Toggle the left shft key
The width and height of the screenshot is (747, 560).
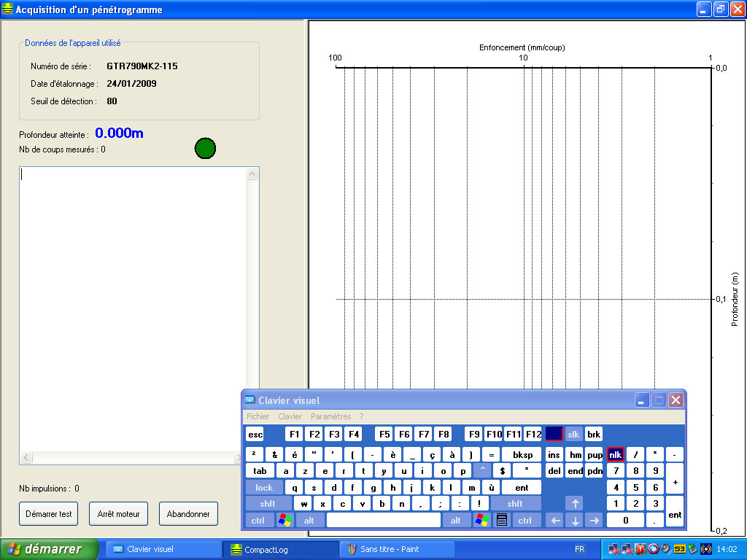(x=268, y=503)
